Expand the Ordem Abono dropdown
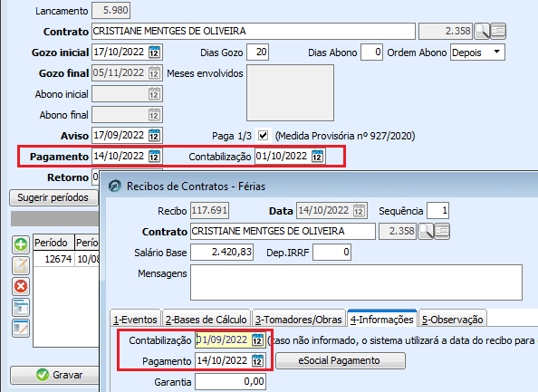This screenshot has width=538, height=392. (x=497, y=53)
